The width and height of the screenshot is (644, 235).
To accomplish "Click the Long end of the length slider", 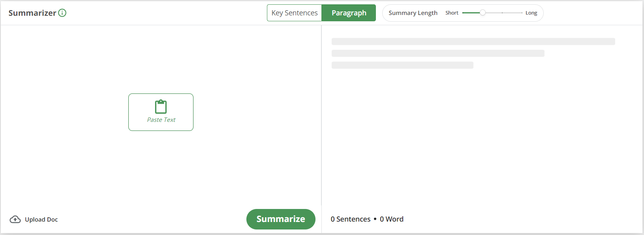I will coord(531,13).
